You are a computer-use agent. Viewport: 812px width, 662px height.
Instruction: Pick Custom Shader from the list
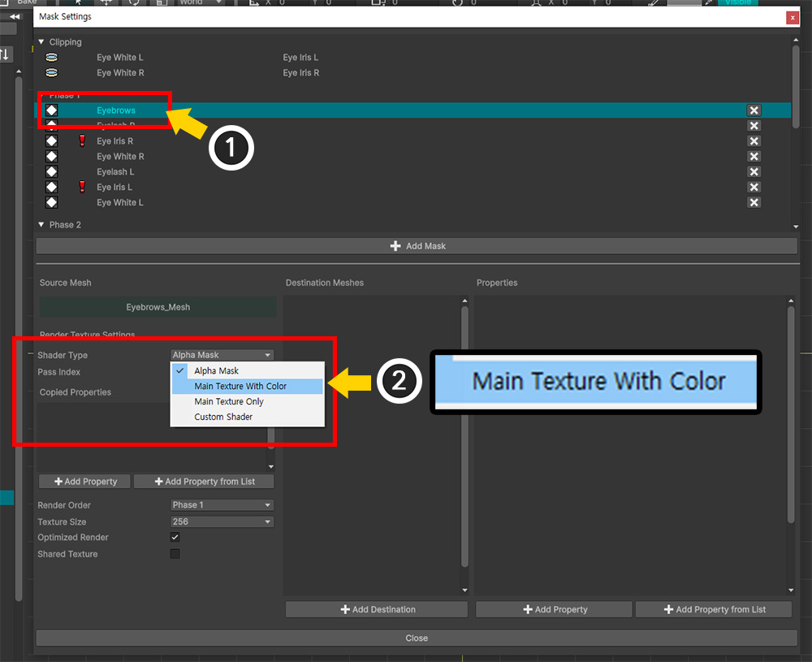(x=248, y=417)
